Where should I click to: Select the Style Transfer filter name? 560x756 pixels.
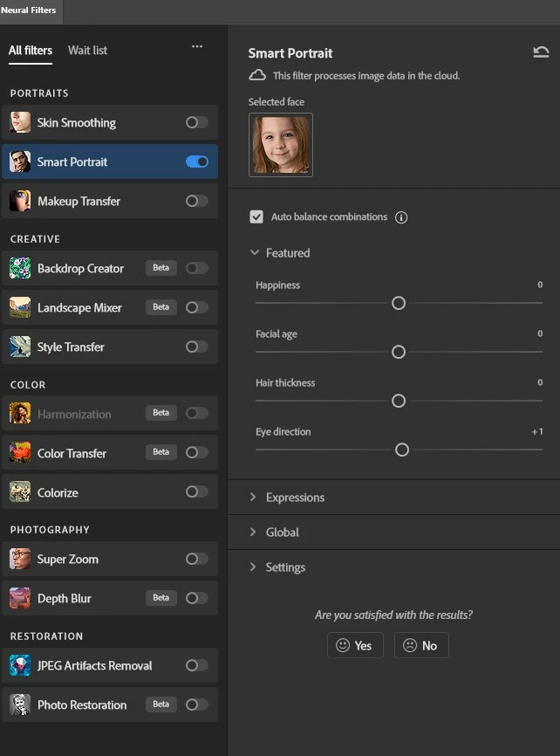point(71,347)
